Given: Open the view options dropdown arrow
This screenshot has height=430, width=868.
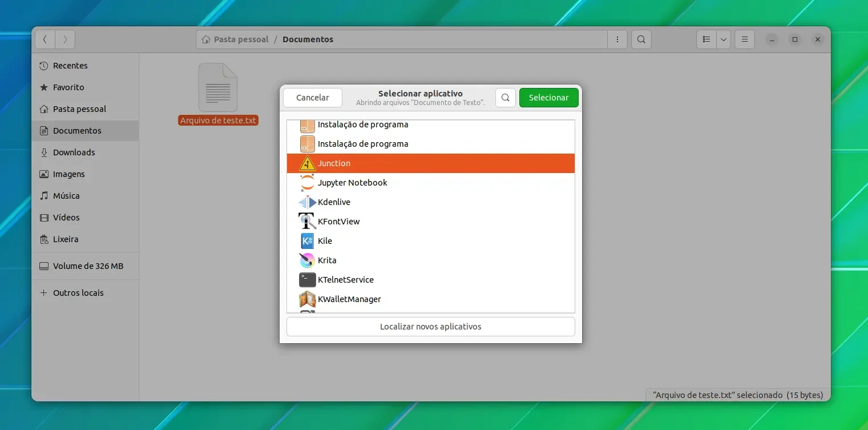Looking at the screenshot, I should point(724,39).
